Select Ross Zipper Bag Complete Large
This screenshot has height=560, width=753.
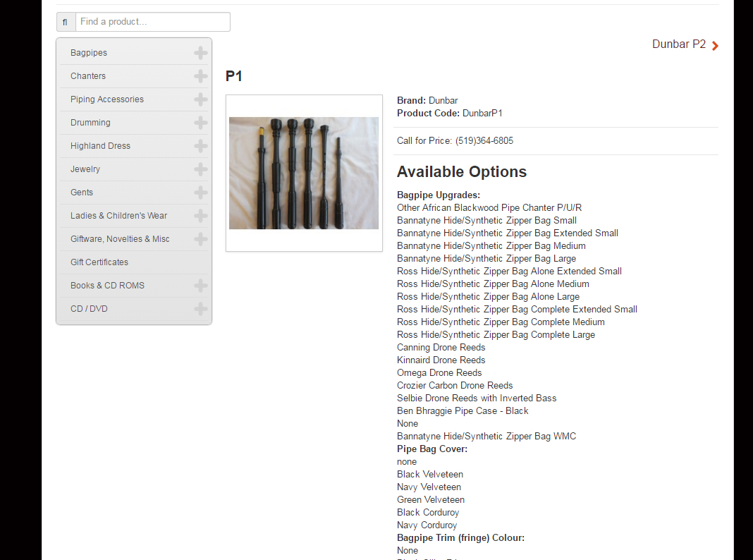coord(496,335)
